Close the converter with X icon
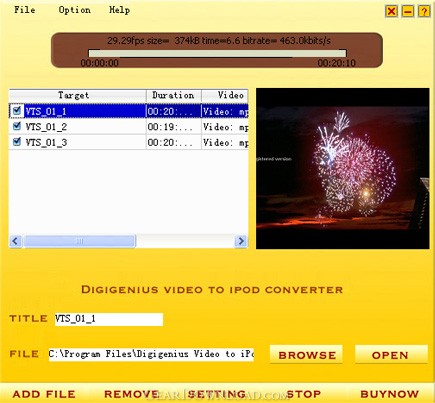435x403 pixels. (392, 12)
